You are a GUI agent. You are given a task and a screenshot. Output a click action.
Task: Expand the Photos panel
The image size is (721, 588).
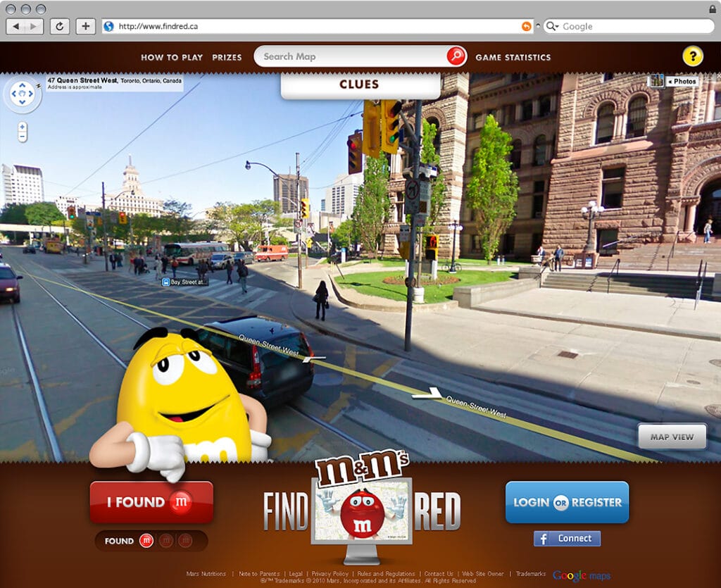coord(682,82)
